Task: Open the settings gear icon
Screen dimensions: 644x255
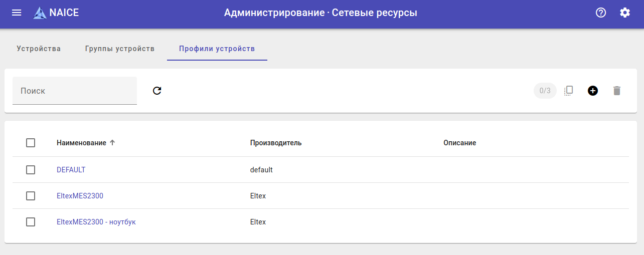Action: [625, 13]
